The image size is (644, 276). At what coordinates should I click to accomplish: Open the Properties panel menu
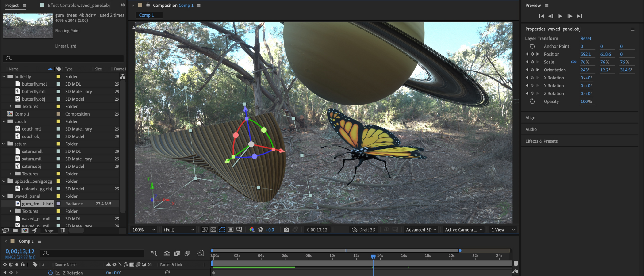point(633,29)
